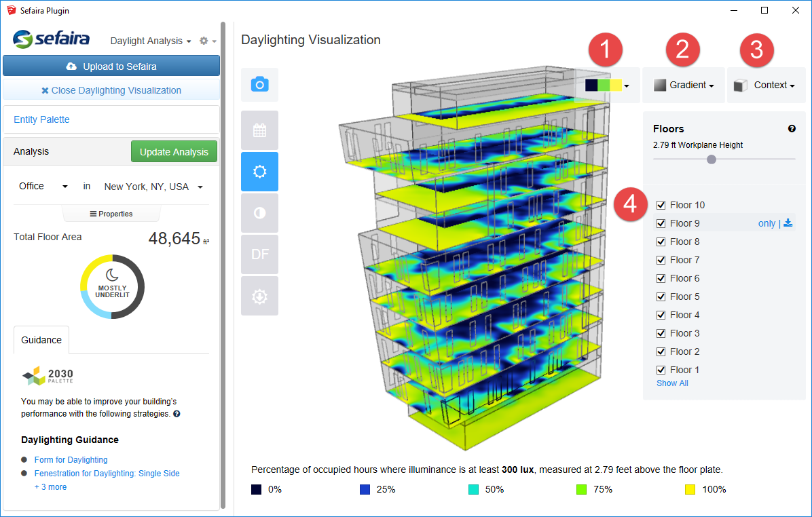Image resolution: width=812 pixels, height=517 pixels.
Task: Click the camera snapshot icon
Action: 259,85
